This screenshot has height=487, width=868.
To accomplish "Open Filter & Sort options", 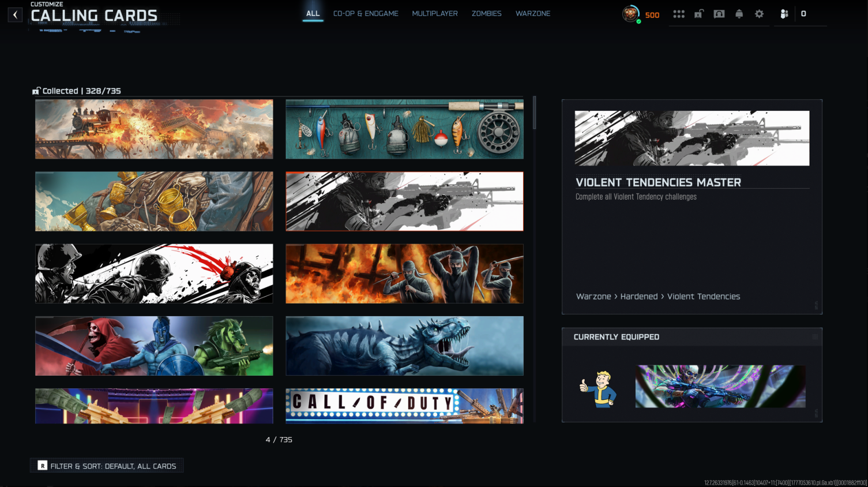I will (107, 466).
